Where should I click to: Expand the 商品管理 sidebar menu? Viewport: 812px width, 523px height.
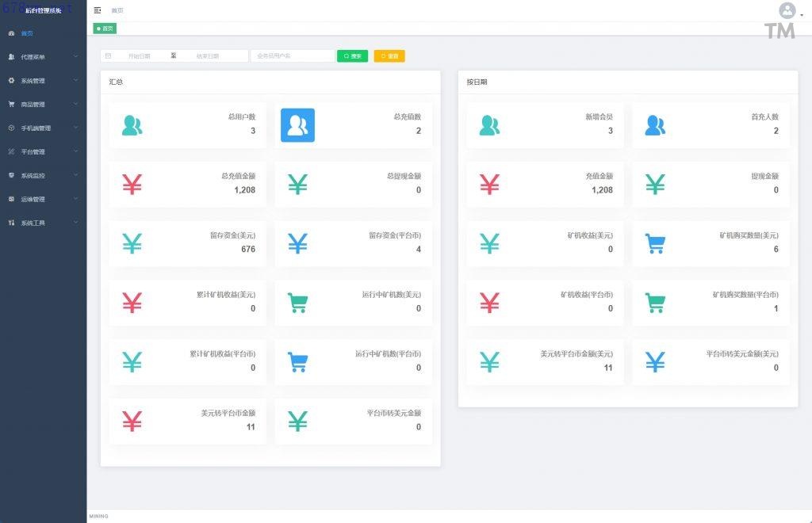[43, 105]
